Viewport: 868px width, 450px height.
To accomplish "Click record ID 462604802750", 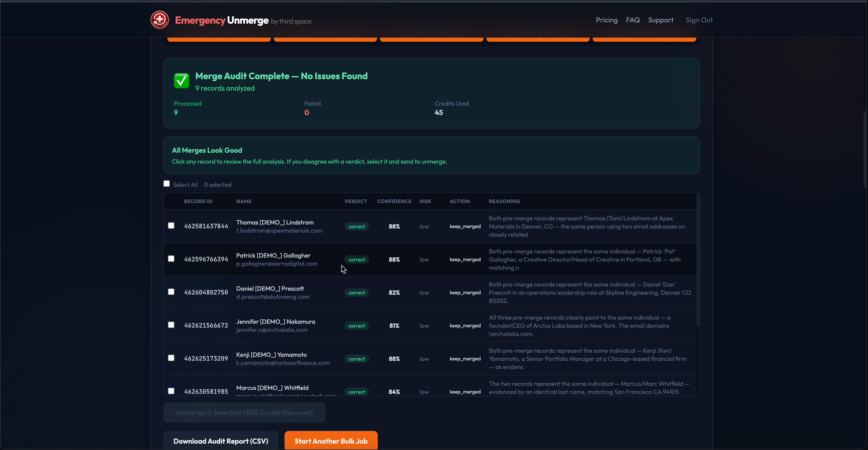I will tap(206, 292).
